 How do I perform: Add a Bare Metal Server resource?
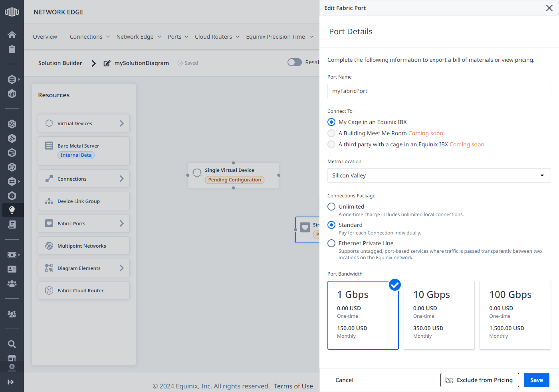(84, 151)
